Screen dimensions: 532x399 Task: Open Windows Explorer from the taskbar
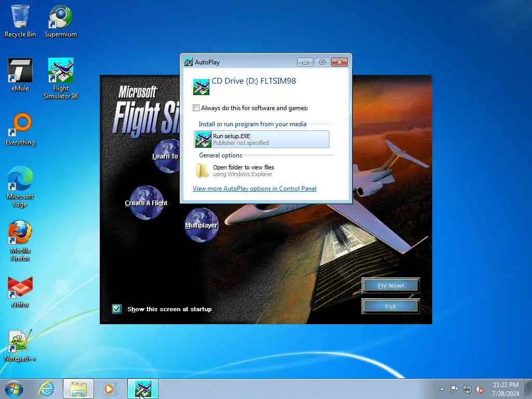click(x=78, y=389)
